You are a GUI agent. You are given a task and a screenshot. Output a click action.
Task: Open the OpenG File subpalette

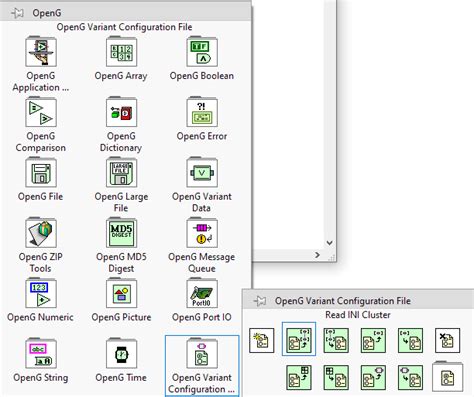tap(41, 173)
